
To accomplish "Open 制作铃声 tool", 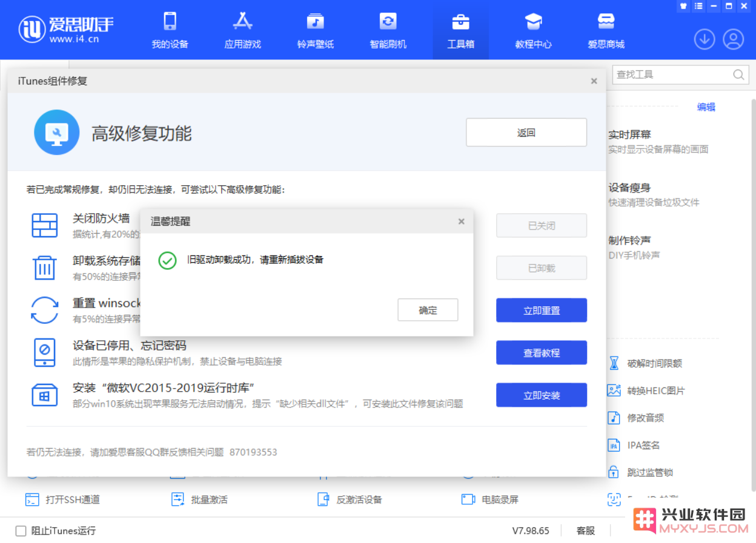I will [x=634, y=248].
